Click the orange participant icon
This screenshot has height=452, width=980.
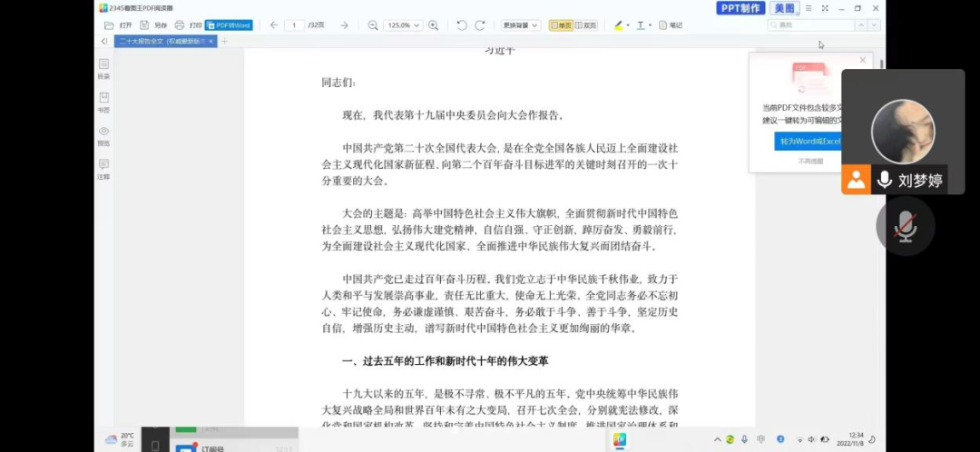point(857,180)
